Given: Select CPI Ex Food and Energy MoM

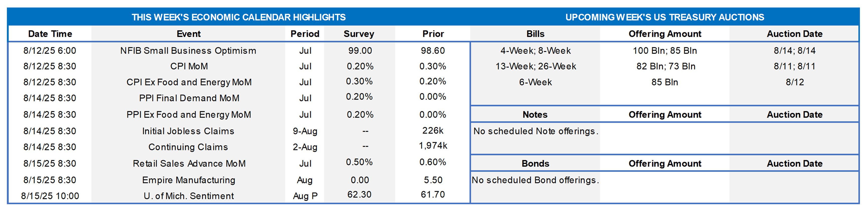Looking at the screenshot, I should point(189,82).
